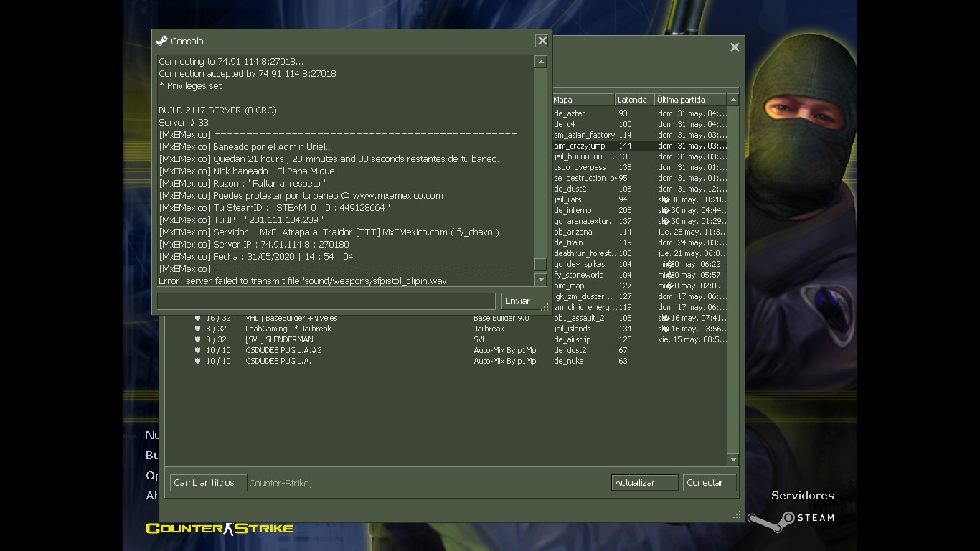Screen dimensions: 980x551
Task: Click the 0 / 32 player count
Action: click(x=216, y=339)
